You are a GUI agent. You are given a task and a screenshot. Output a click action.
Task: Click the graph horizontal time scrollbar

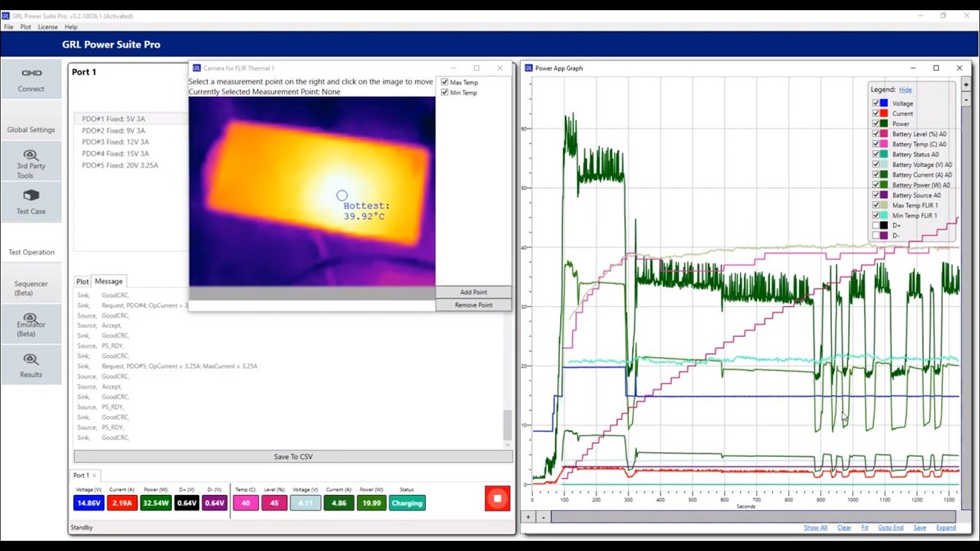point(752,517)
